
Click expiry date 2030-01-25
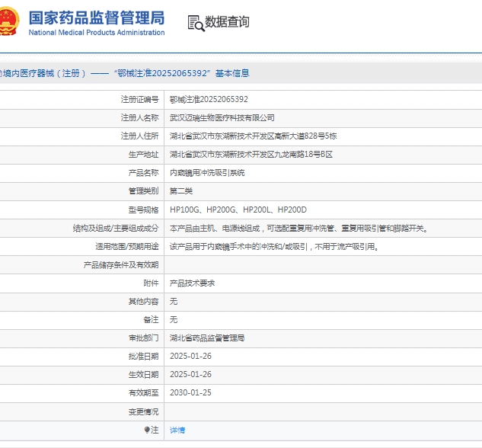pyautogui.click(x=190, y=392)
